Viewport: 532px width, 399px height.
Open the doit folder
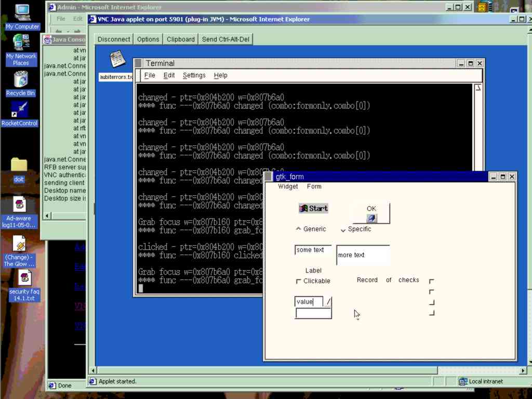(x=19, y=165)
